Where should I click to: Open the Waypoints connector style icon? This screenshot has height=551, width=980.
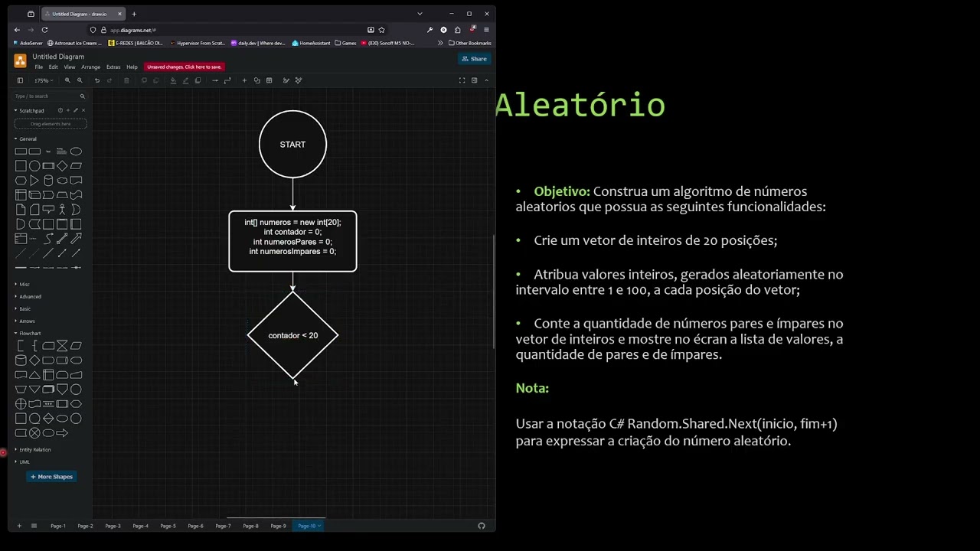227,80
